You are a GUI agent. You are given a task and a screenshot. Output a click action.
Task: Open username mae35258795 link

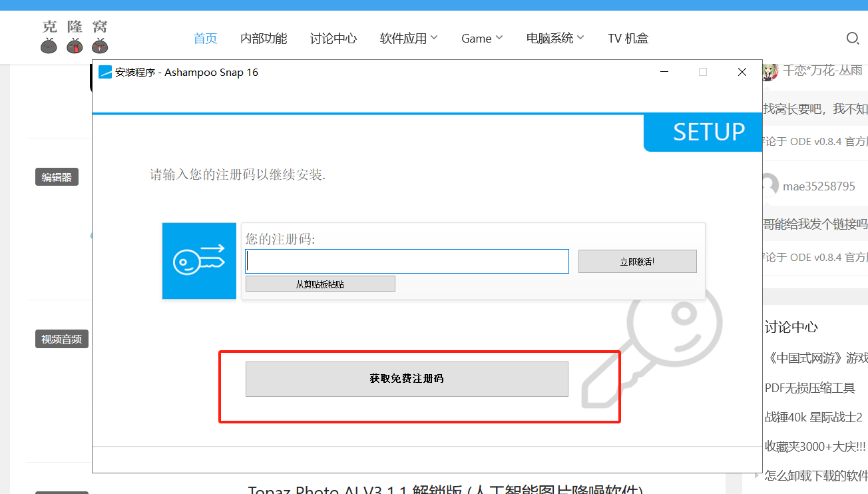tap(819, 186)
